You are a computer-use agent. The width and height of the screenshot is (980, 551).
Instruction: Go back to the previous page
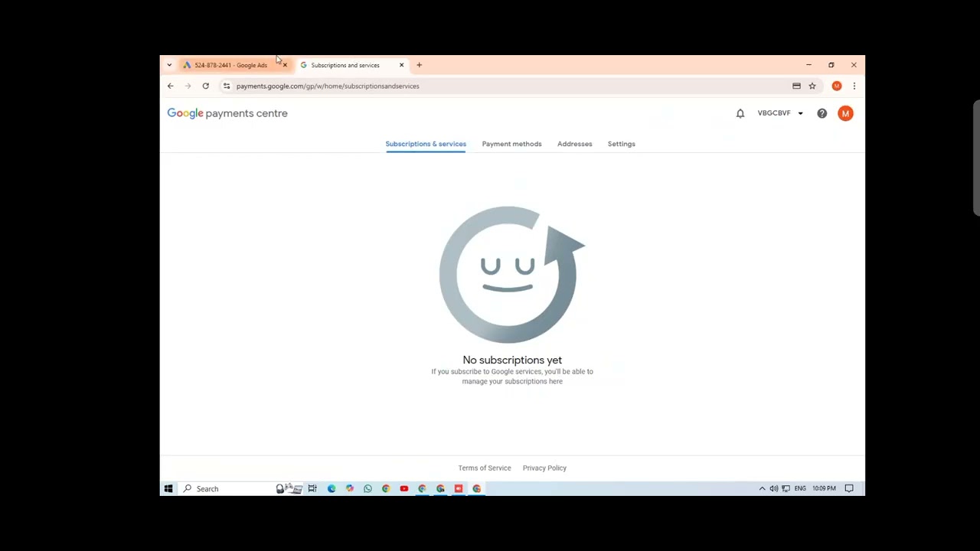coord(170,86)
